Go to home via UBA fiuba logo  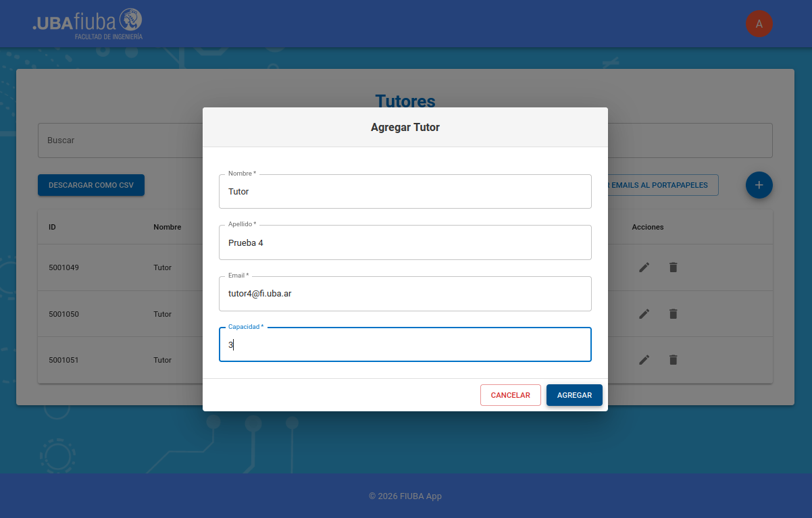[x=88, y=24]
